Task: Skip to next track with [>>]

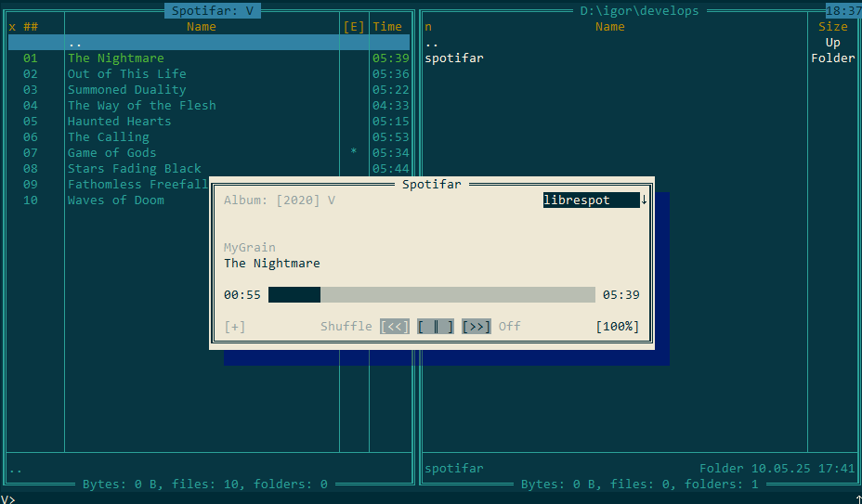Action: [x=477, y=327]
